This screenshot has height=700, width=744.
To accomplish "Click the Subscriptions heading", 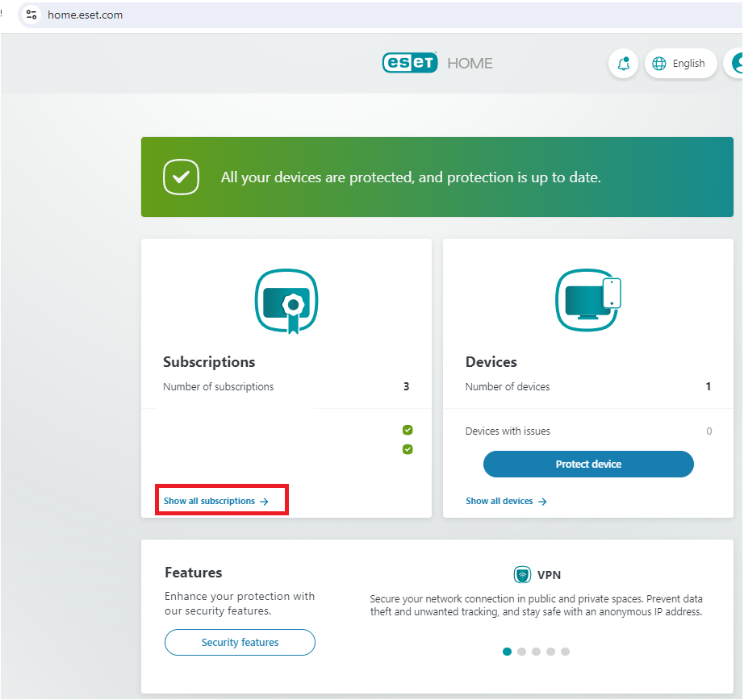I will click(x=209, y=362).
